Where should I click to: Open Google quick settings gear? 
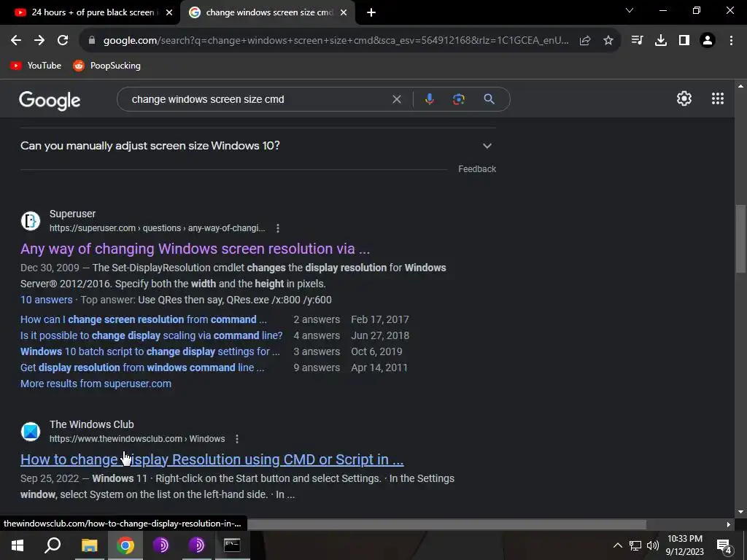(x=684, y=98)
